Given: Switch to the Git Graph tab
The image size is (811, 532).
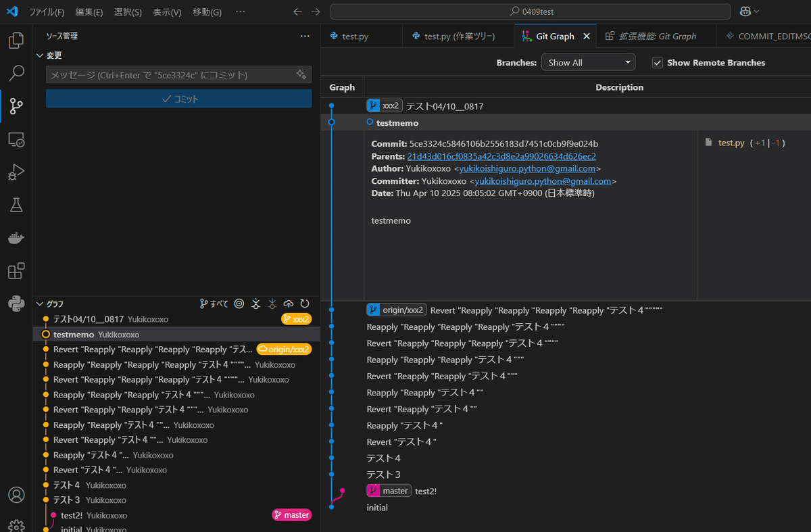Looking at the screenshot, I should click(x=553, y=36).
